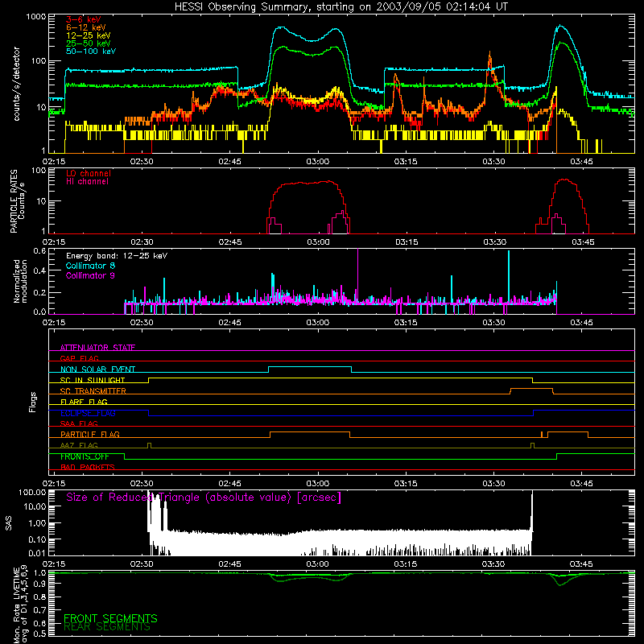Click the 02:45 tick under particle rates plot

pyautogui.click(x=230, y=242)
